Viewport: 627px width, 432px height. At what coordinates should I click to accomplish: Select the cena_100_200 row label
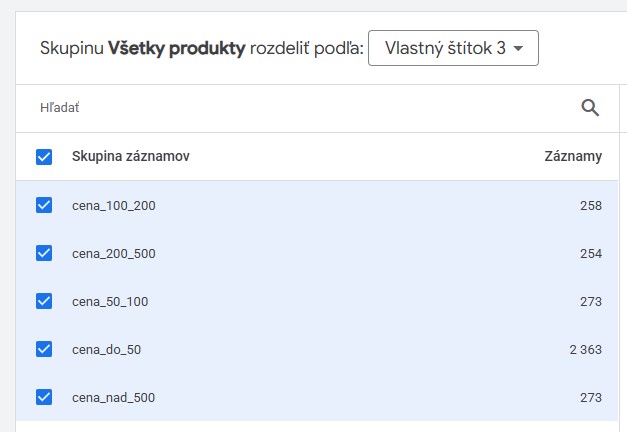114,206
